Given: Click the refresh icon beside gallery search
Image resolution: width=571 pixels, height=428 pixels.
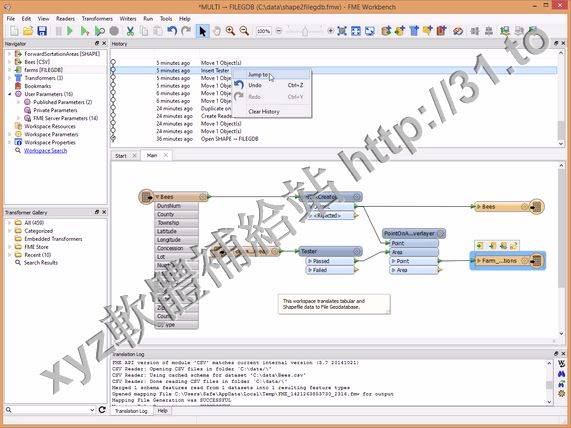Looking at the screenshot, I should pos(102,410).
